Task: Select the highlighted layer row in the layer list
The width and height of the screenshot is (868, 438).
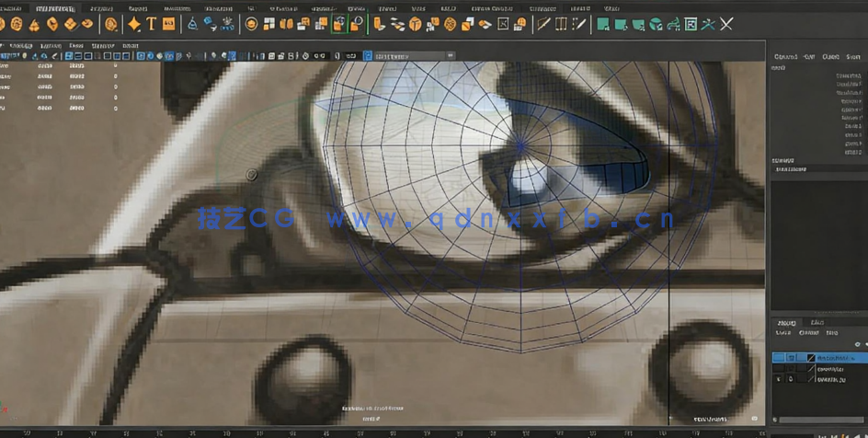Action: 835,358
